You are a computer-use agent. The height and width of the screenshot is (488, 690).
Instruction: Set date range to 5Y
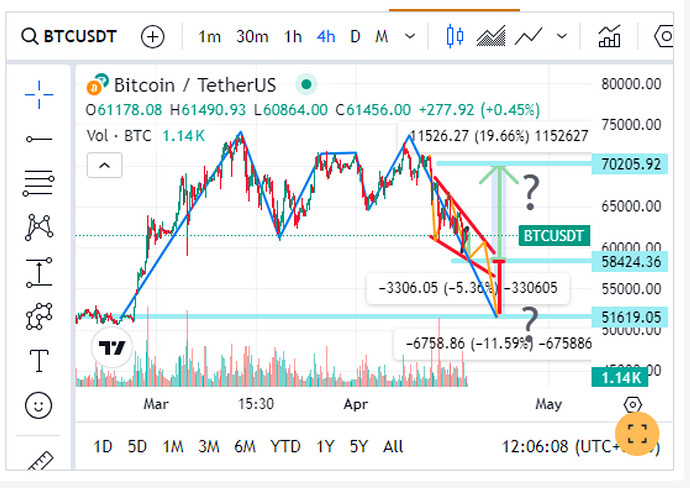coord(359,446)
